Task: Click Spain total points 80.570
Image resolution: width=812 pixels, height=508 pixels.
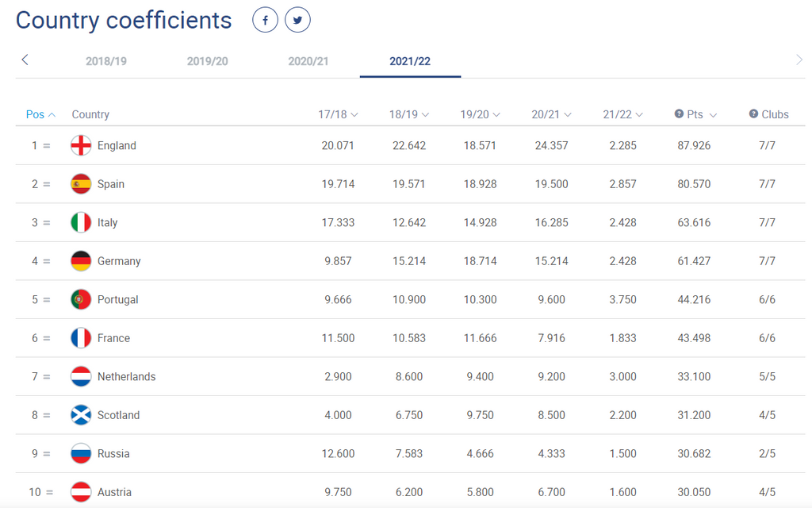Action: click(694, 184)
